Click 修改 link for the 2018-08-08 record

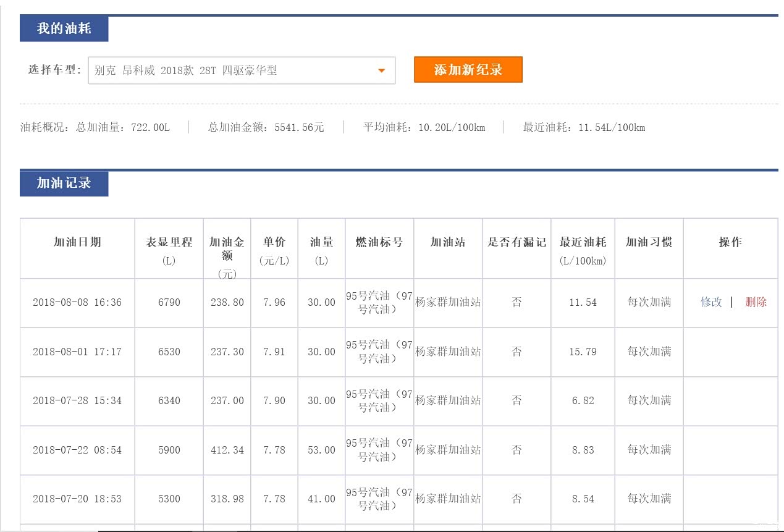(710, 302)
